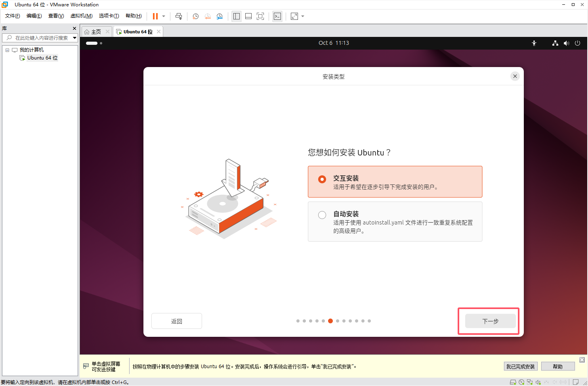Screen dimensions: 588x386
Task: Click the network adapter status icon
Action: (530, 382)
